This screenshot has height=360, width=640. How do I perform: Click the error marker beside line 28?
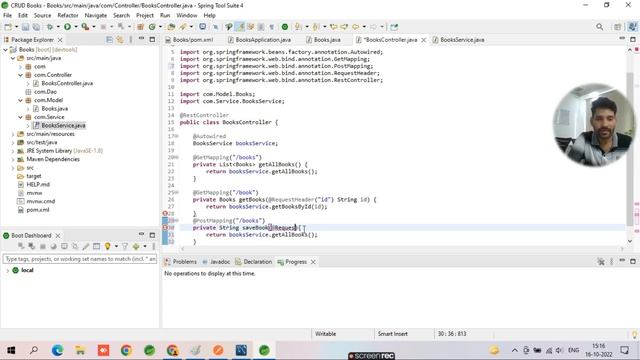click(165, 213)
